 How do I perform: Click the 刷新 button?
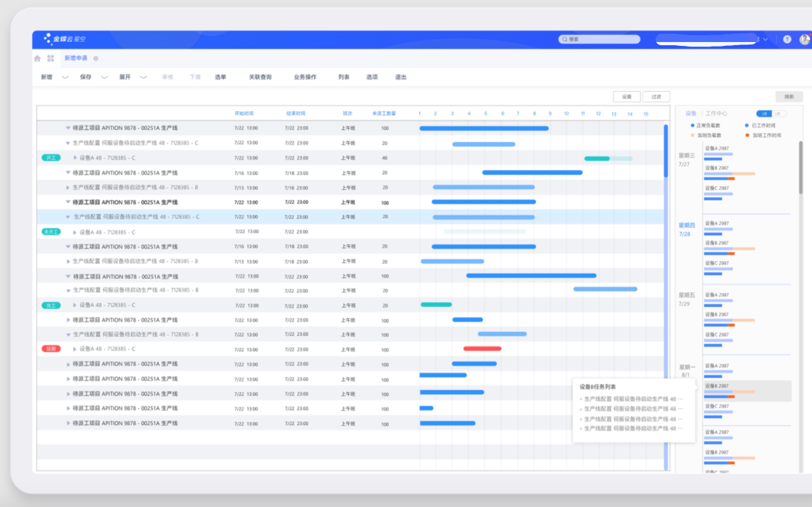point(789,97)
